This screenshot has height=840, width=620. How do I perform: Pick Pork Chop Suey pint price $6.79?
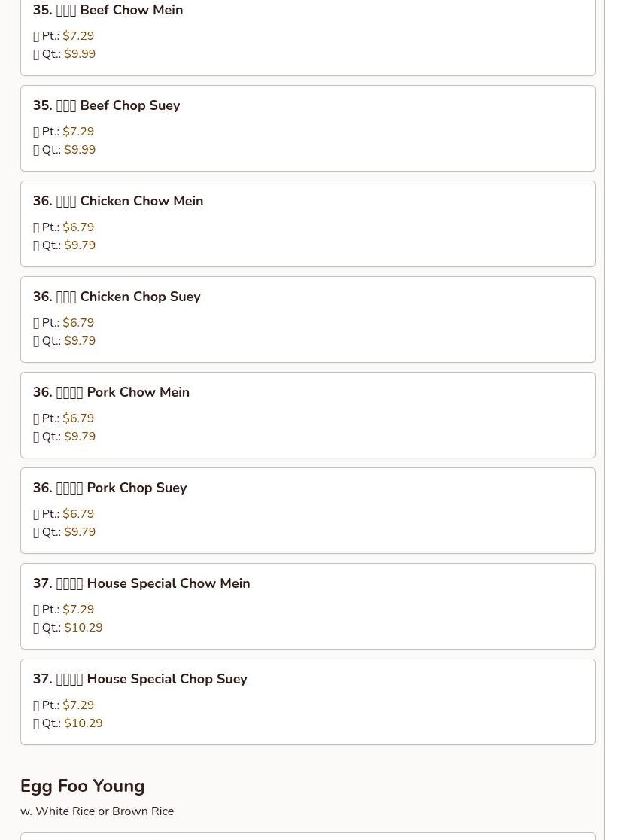tap(78, 514)
